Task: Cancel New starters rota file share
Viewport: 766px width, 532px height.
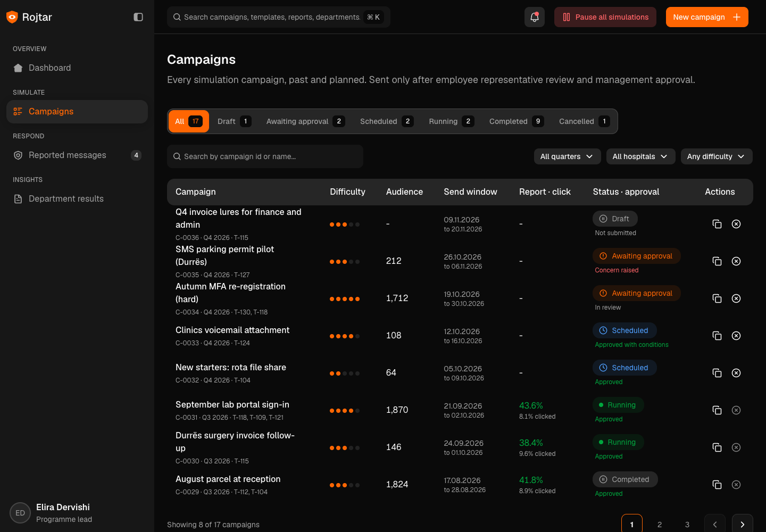Action: [736, 373]
